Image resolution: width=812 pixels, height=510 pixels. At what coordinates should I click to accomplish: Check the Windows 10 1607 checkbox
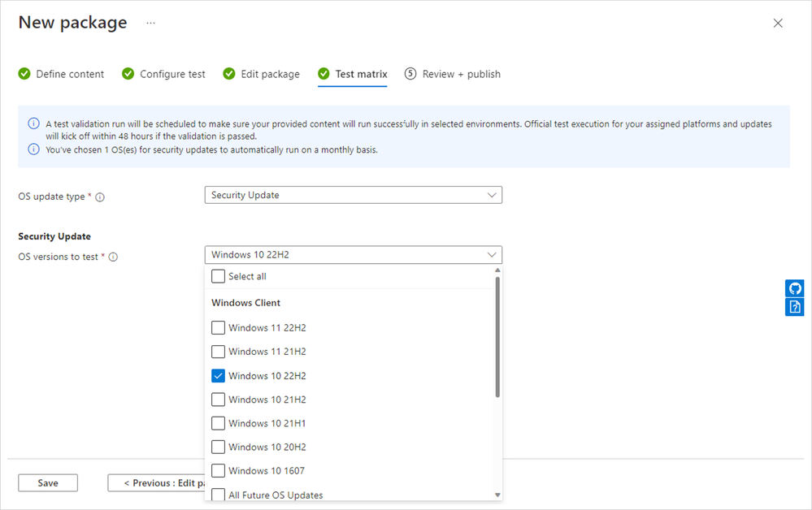(218, 471)
